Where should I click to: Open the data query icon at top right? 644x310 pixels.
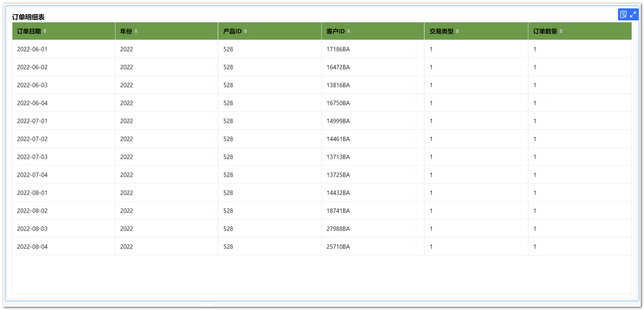tap(623, 14)
